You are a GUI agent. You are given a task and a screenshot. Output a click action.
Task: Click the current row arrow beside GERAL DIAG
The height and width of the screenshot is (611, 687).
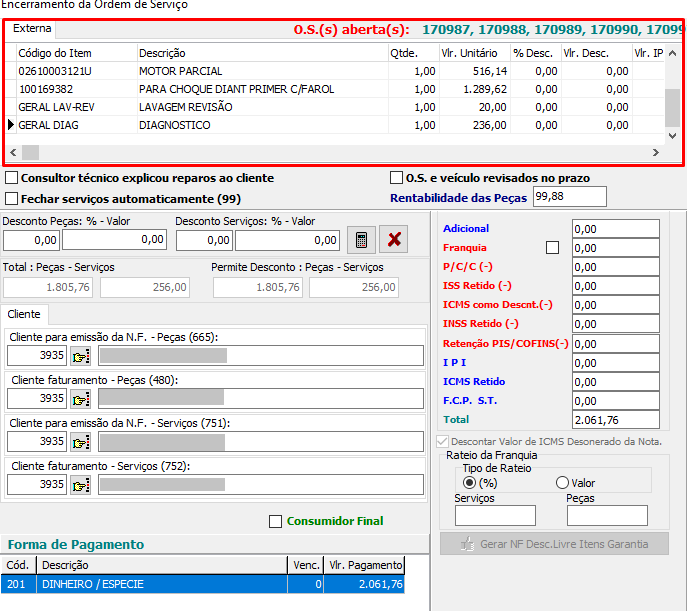pyautogui.click(x=11, y=126)
